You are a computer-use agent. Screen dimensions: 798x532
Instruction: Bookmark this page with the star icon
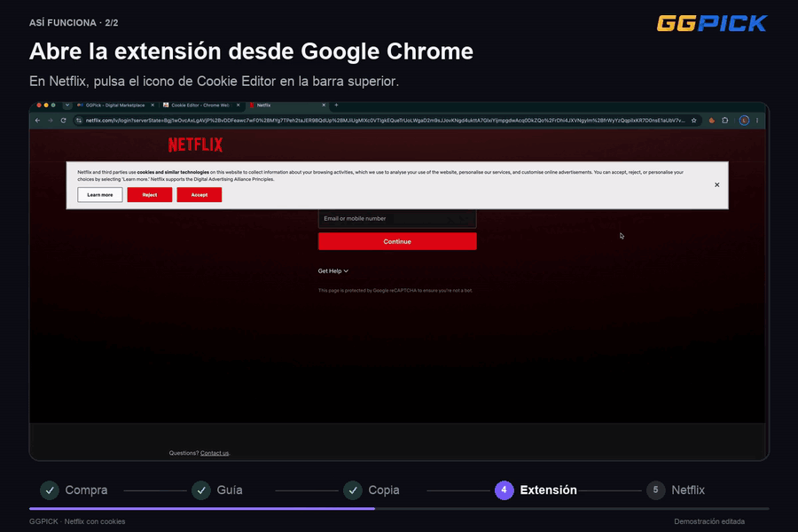[x=693, y=121]
